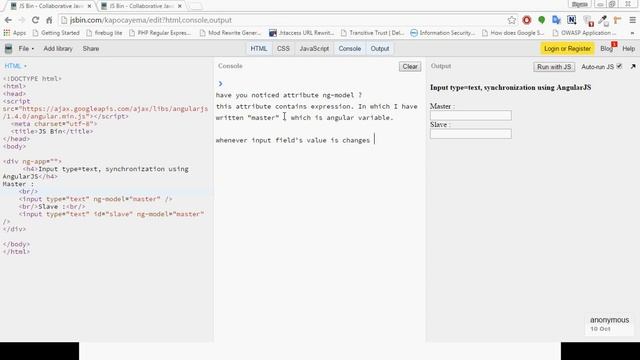Viewport: 640px width, 360px height.
Task: Click console line "have you noticed attribute ng-model ?"
Action: pos(289,95)
